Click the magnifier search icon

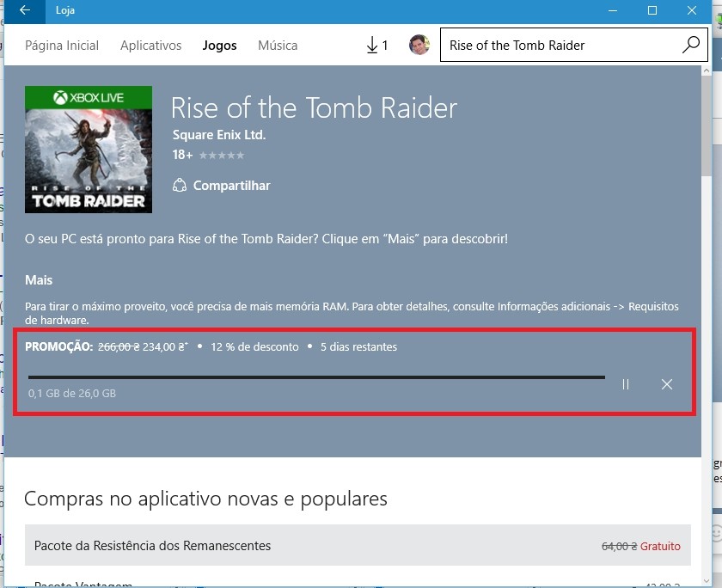[x=691, y=46]
